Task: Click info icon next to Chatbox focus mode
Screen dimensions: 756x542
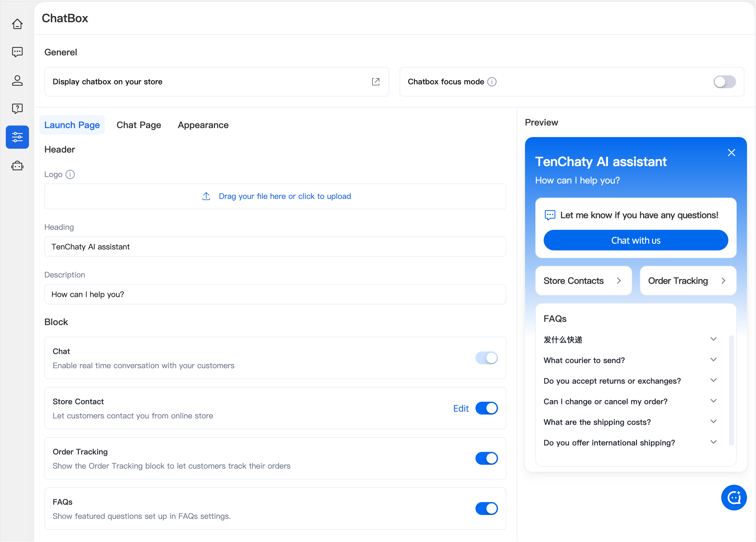Action: tap(492, 82)
